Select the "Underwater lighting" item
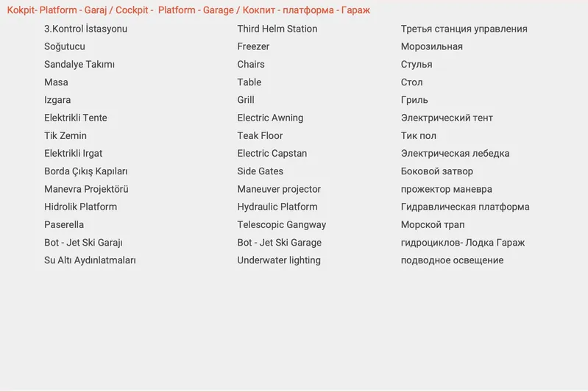The height and width of the screenshot is (392, 588). tap(279, 260)
